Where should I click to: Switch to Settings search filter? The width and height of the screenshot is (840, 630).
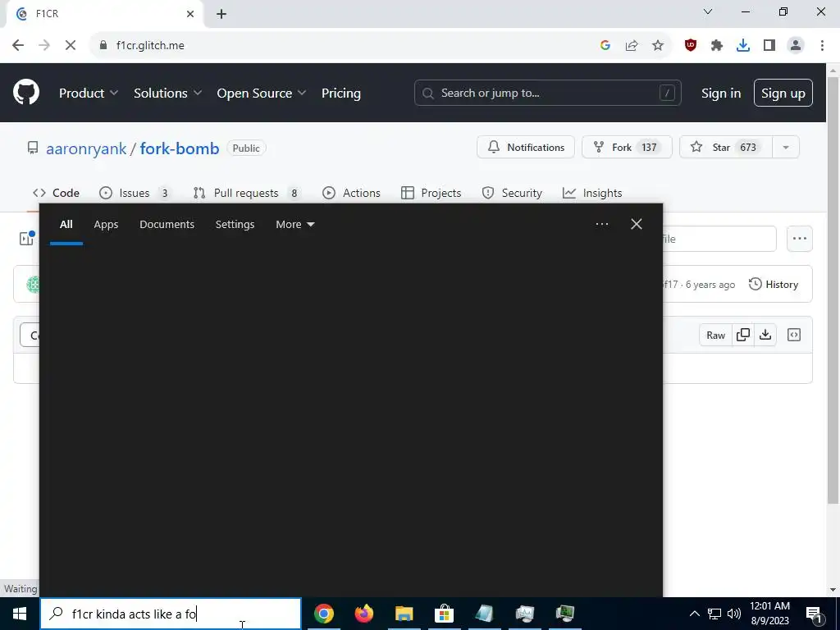(235, 225)
